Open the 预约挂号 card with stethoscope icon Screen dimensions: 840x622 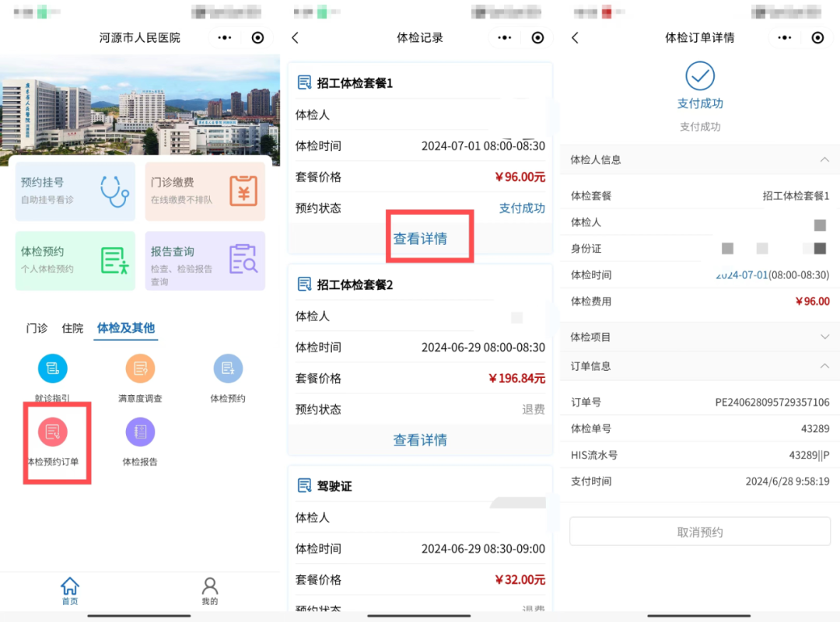point(75,191)
